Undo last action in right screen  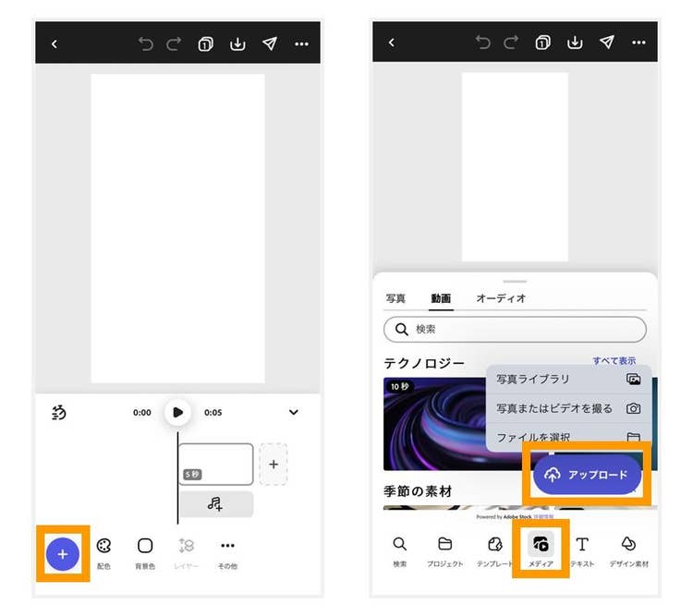point(482,42)
